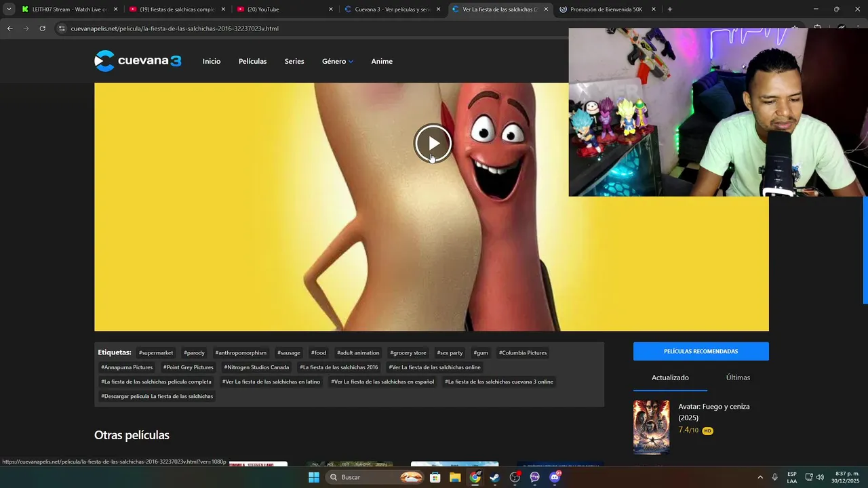Screen dimensions: 868x488
Task: Open the Películas menu item
Action: 252,61
